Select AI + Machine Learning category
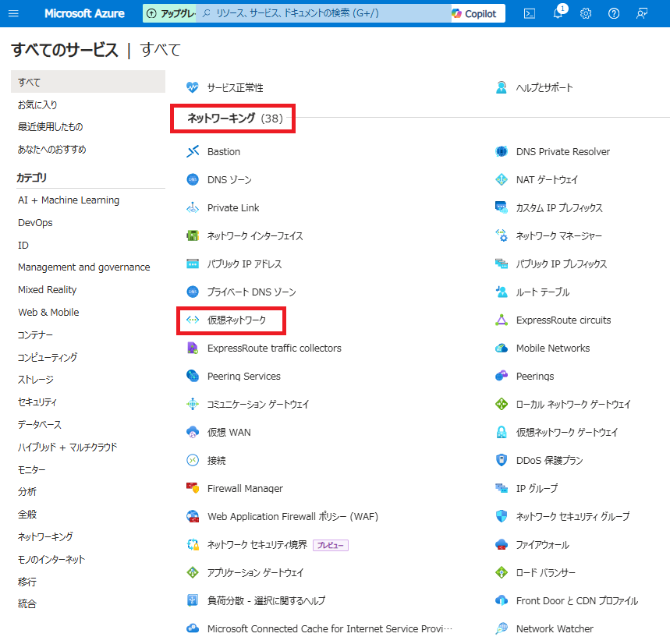Viewport: 670px width, 644px height. tap(69, 200)
